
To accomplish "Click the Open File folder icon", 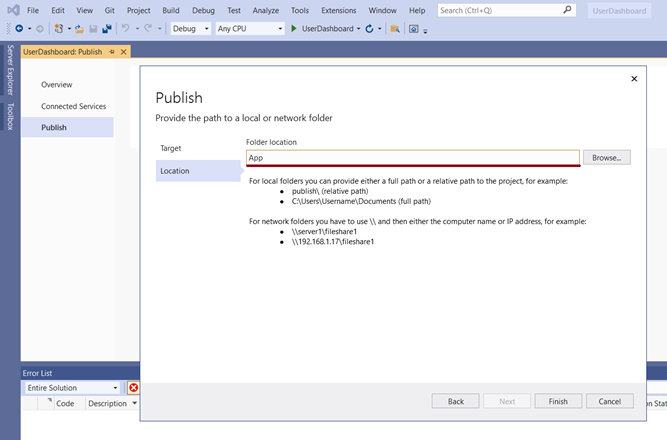I will pyautogui.click(x=79, y=29).
